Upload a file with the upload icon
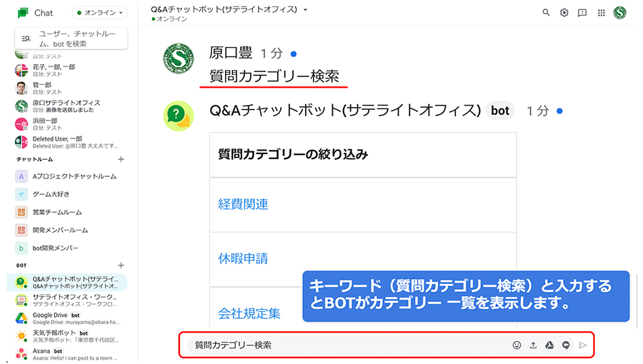The image size is (643, 364). pos(533,345)
